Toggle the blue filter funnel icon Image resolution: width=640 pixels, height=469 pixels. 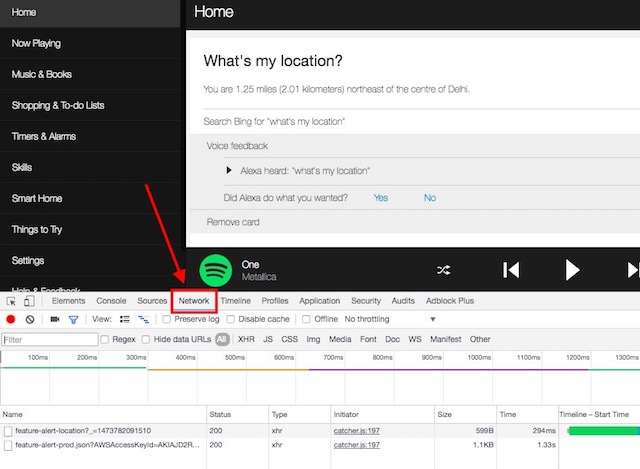pyautogui.click(x=73, y=320)
